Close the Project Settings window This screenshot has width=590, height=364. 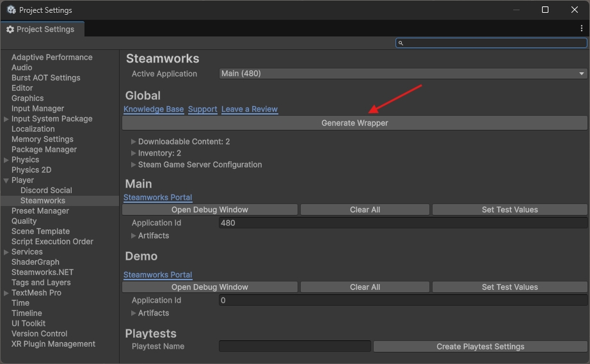[574, 10]
